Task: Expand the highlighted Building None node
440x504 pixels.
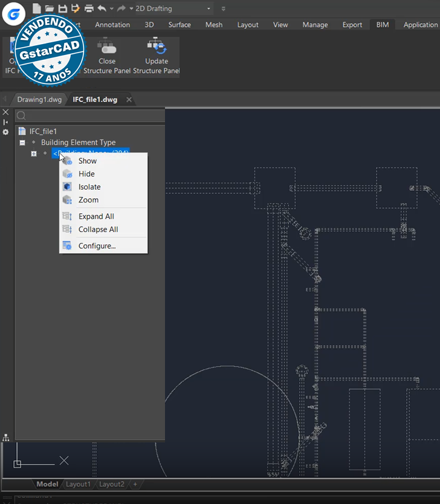Action: click(34, 153)
